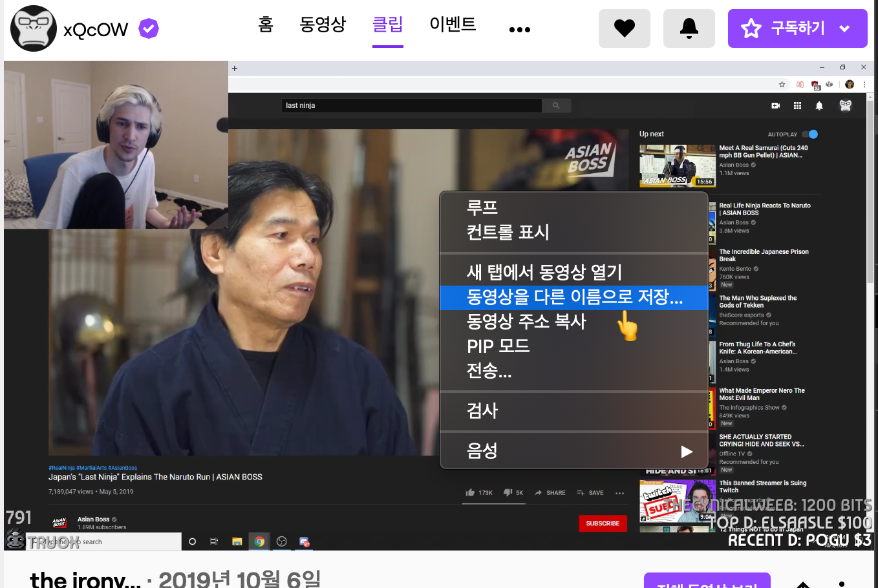Open 'The Man Who Suplexed the Gods of Tekken'
The image size is (878, 588).
point(758,302)
